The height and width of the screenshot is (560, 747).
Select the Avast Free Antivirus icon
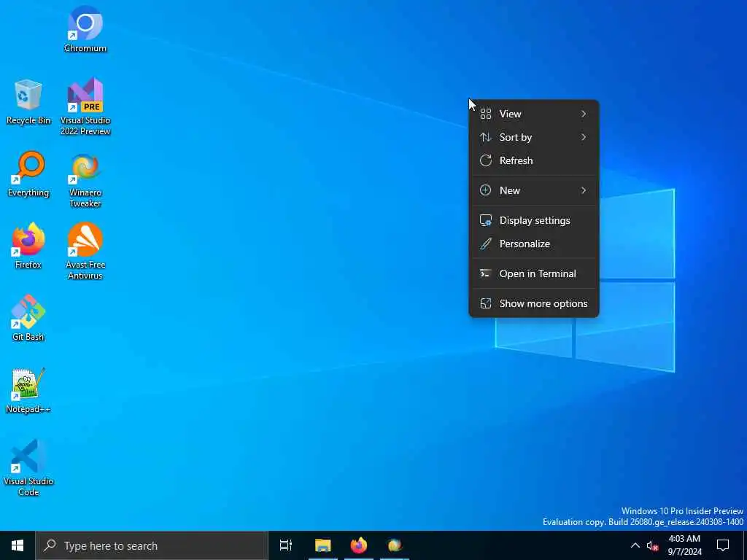click(x=85, y=252)
